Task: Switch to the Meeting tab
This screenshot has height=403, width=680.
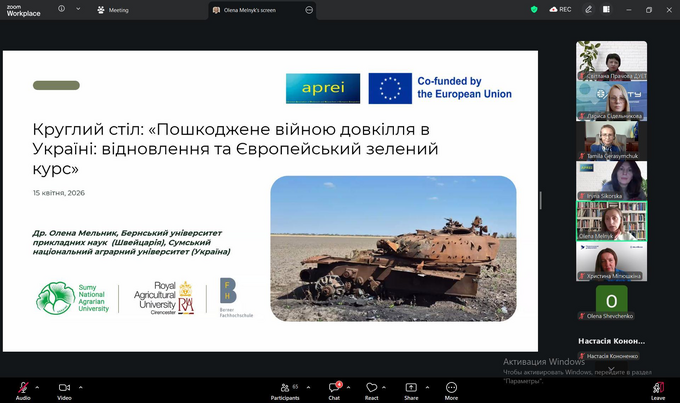Action: 118,10
